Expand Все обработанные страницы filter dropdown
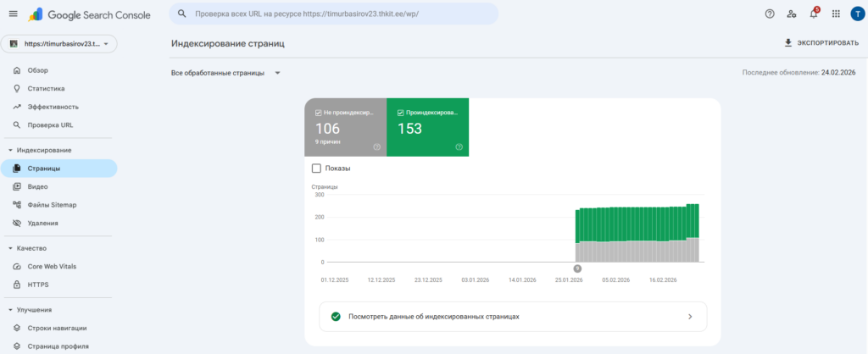868x354 pixels. coord(225,73)
